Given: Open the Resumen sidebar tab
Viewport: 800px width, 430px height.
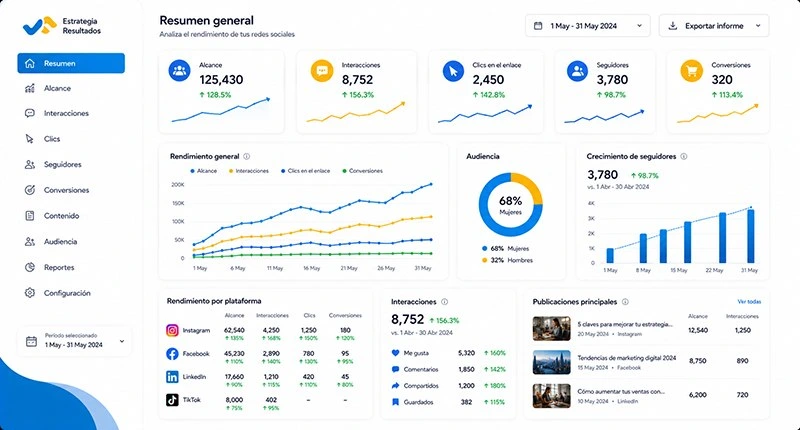Looking at the screenshot, I should click(71, 63).
